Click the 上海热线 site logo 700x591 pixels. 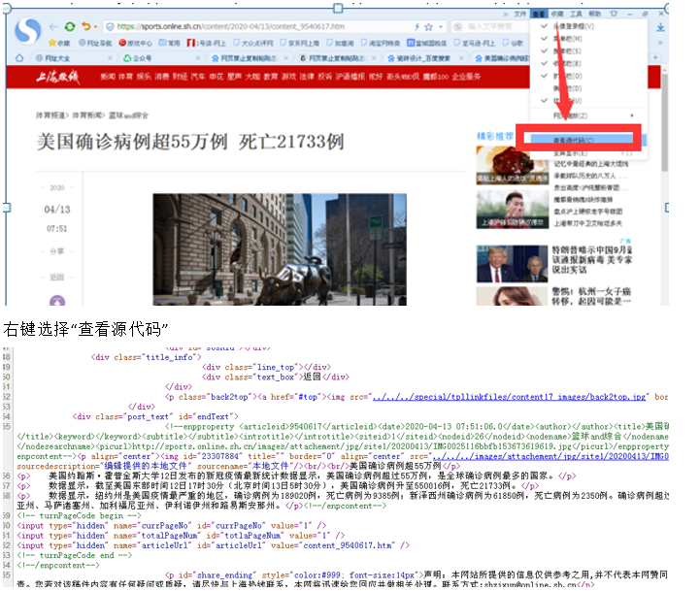57,77
